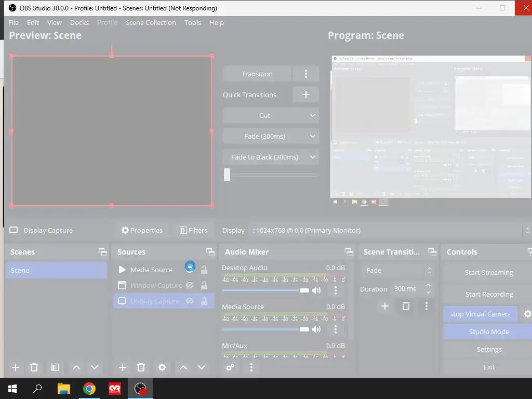
Task: Open the Scene Collection menu
Action: 151,22
